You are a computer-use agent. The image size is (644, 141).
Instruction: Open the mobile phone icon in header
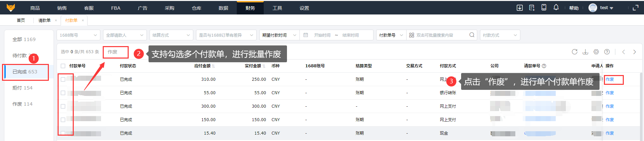(x=544, y=7)
